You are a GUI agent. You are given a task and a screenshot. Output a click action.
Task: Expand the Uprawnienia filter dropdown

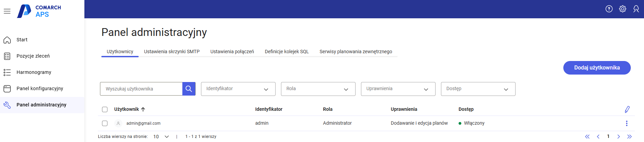[x=398, y=89]
